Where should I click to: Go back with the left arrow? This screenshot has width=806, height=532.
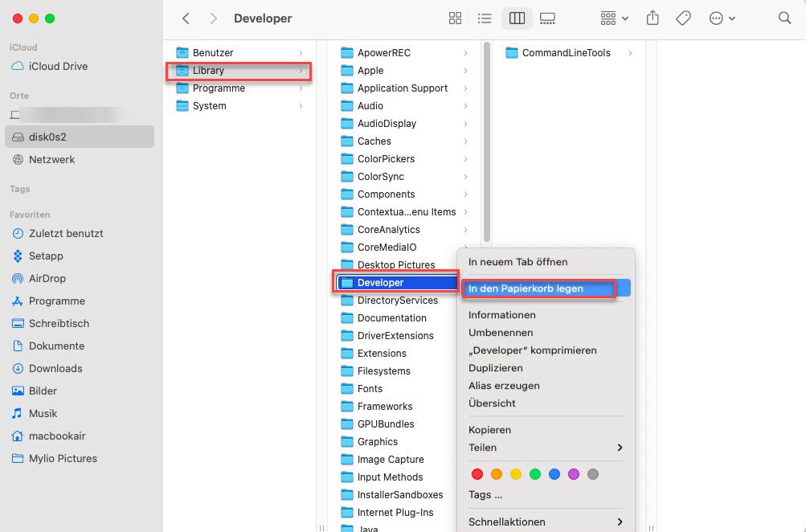(186, 18)
